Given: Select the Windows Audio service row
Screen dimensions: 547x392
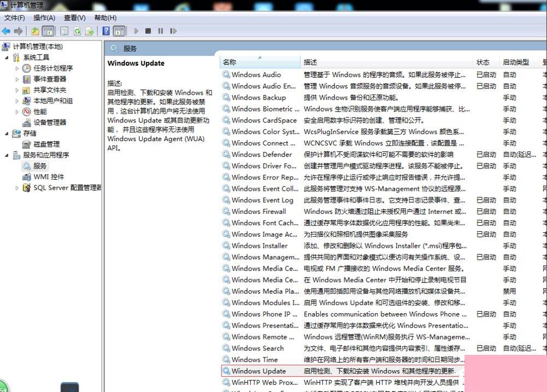Looking at the screenshot, I should [384, 75].
